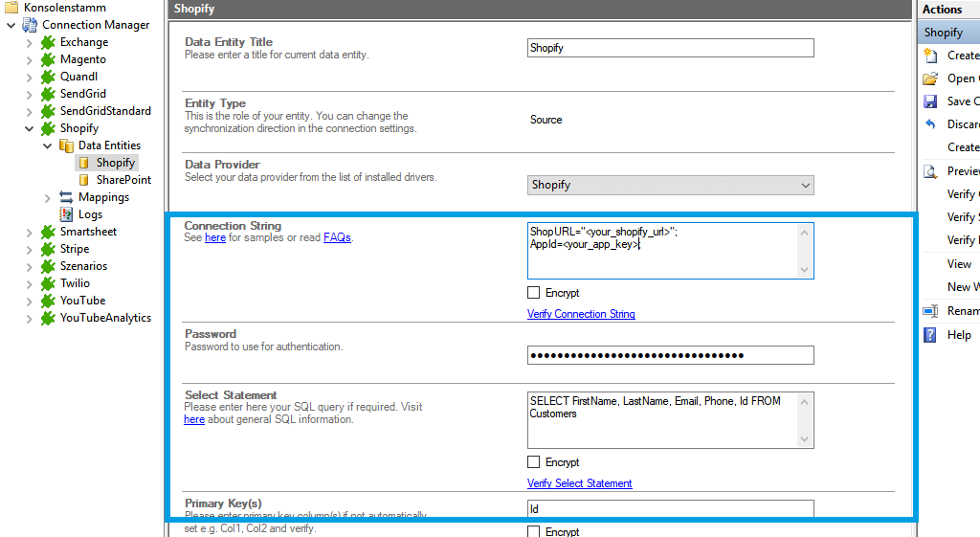Click the Verify Connection String link

coord(581,314)
